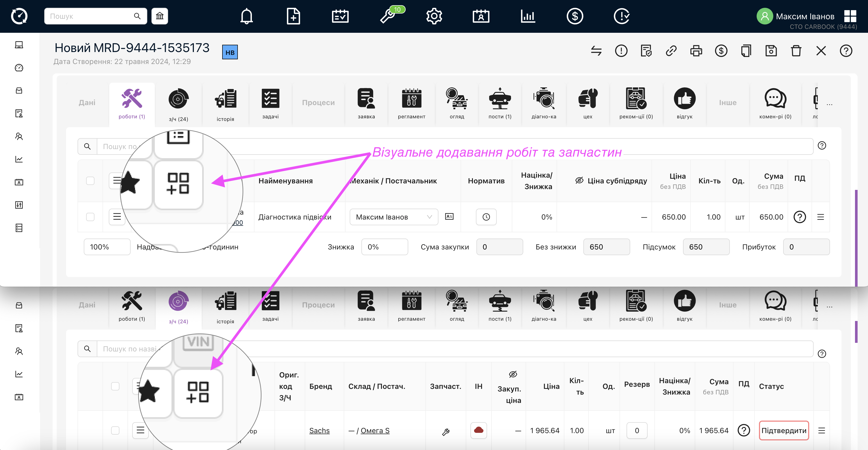Open the Sachs brand link
The height and width of the screenshot is (450, 868).
pos(319,430)
